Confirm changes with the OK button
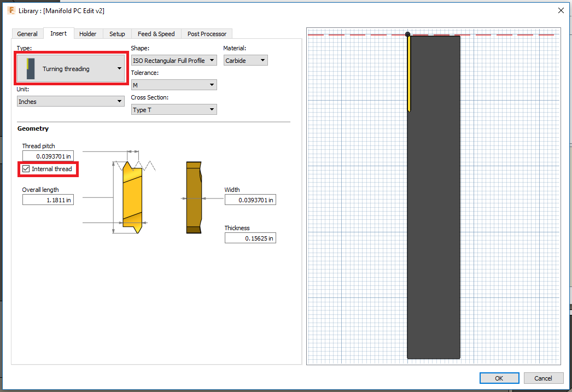 coord(499,378)
